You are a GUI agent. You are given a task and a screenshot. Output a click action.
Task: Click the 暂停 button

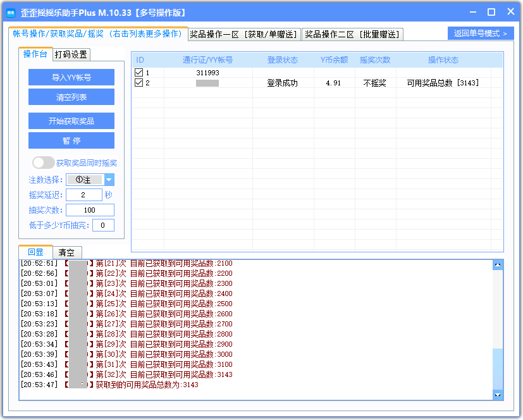(x=71, y=141)
